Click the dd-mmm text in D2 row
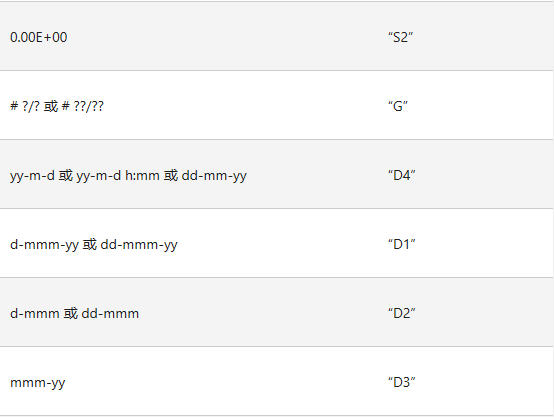The width and height of the screenshot is (554, 417). [110, 313]
